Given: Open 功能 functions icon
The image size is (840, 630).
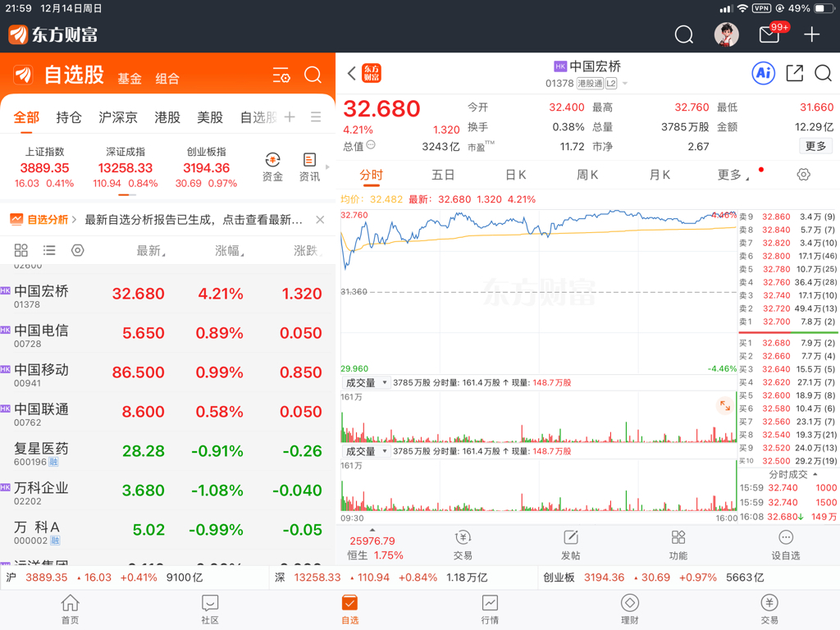Looking at the screenshot, I should coord(678,545).
